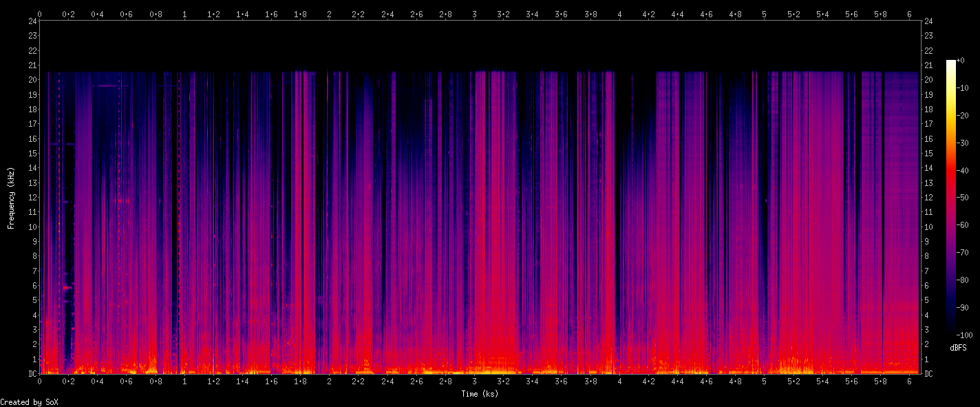Click the 12 kHz label on right axis

pyautogui.click(x=929, y=198)
